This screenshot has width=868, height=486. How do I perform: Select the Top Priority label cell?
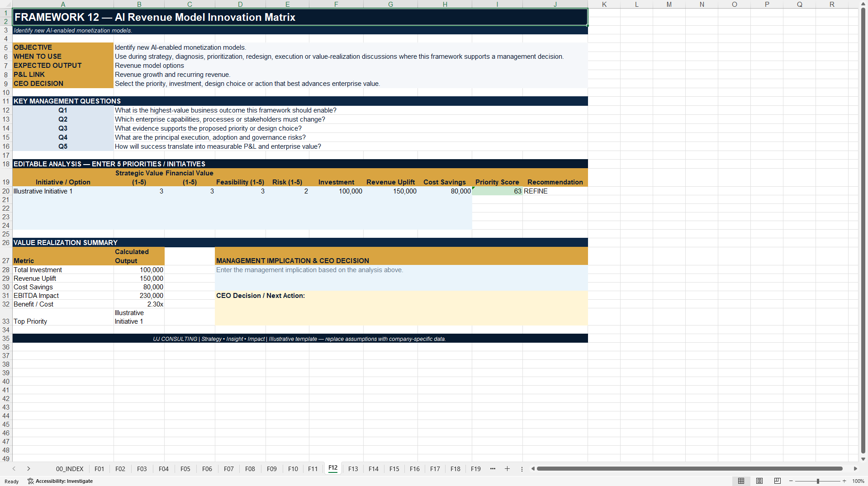(63, 317)
